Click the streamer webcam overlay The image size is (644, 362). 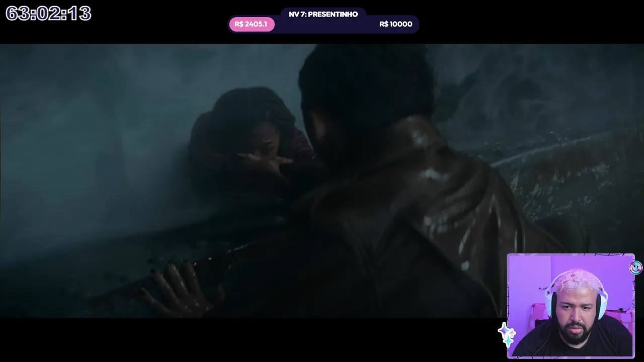[x=571, y=306]
